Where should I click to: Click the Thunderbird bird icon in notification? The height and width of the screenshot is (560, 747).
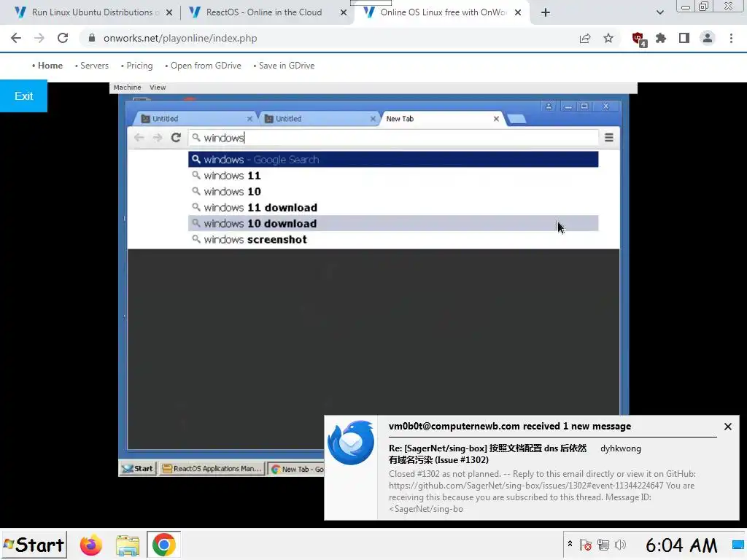pos(351,443)
